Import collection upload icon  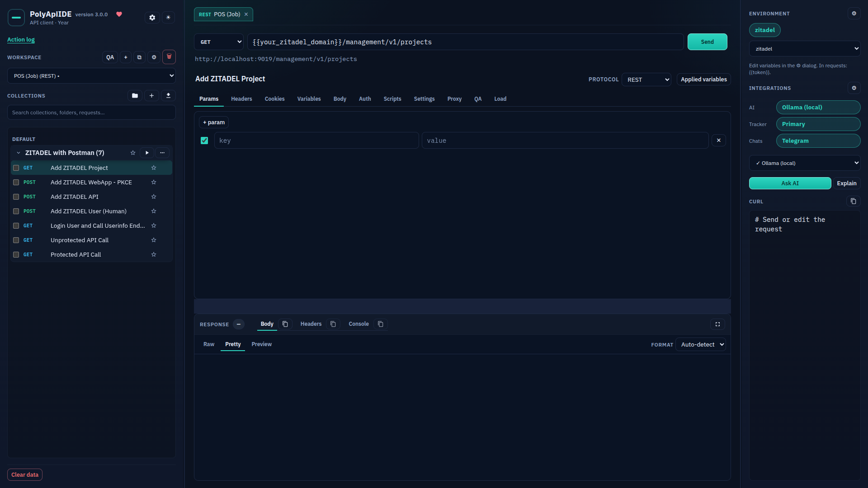(168, 96)
